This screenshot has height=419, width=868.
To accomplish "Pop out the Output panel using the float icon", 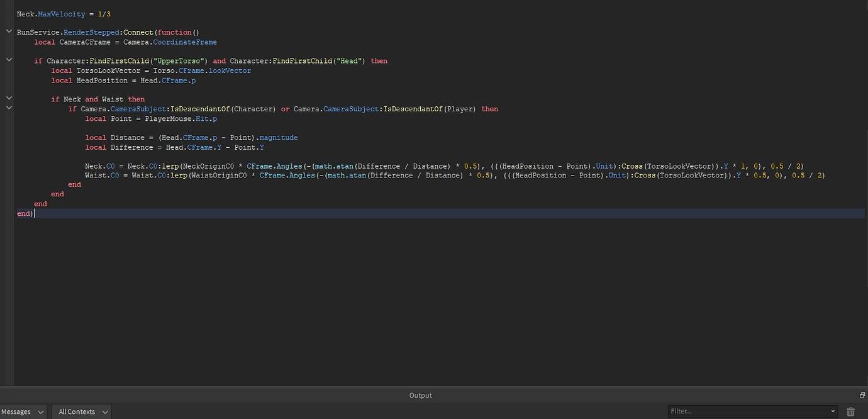I will (x=861, y=395).
